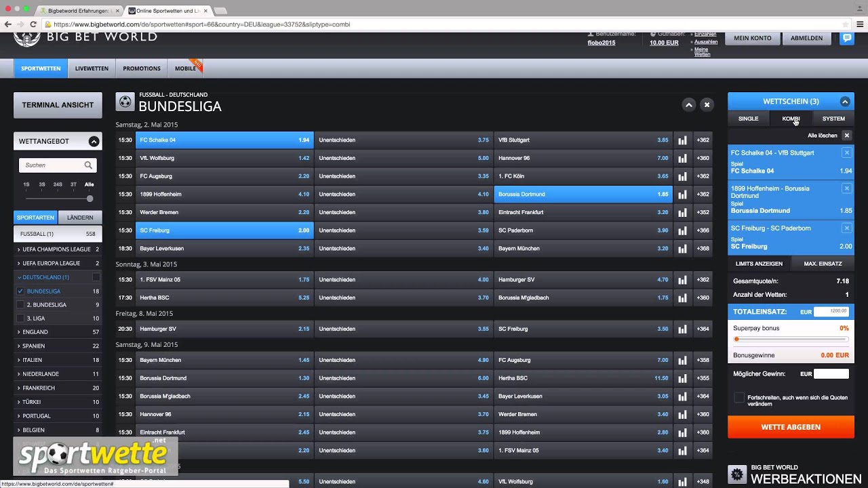This screenshot has height=488, width=868.
Task: Select VfL Wolfsburg odds 1.42
Action: pos(224,158)
